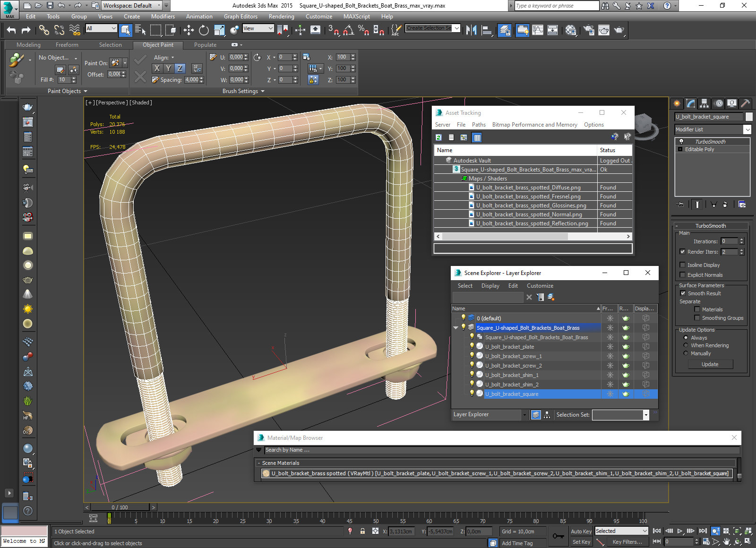
Task: Click Configure Modifier Sets icon
Action: (742, 205)
